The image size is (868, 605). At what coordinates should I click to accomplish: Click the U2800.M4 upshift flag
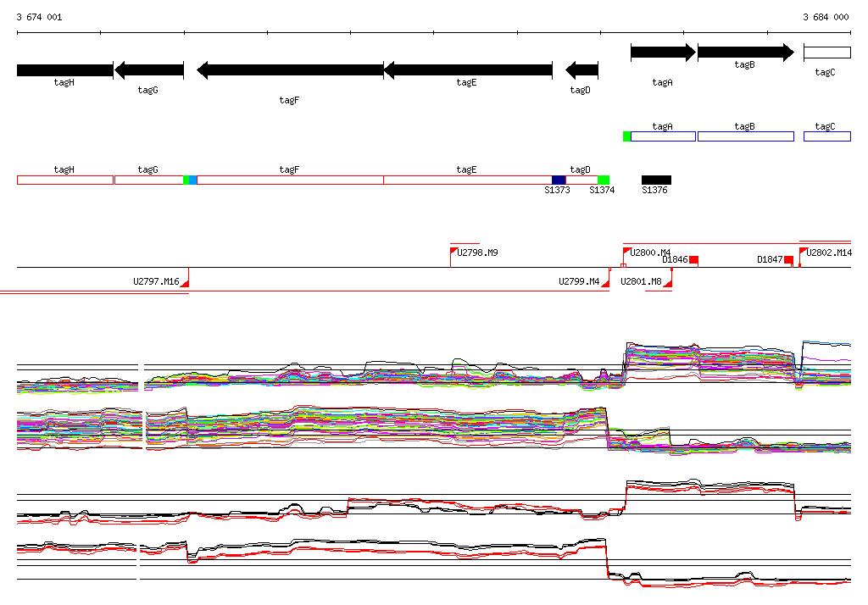click(626, 252)
